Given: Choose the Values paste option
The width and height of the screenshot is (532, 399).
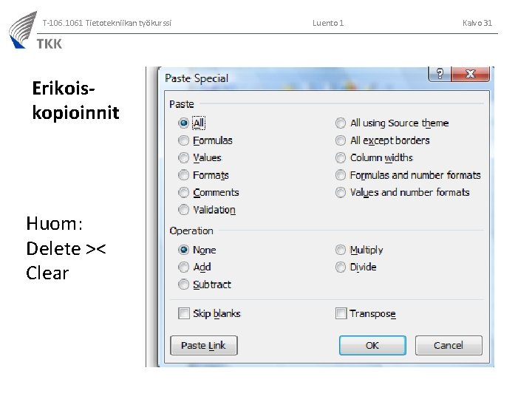Looking at the screenshot, I should [183, 157].
